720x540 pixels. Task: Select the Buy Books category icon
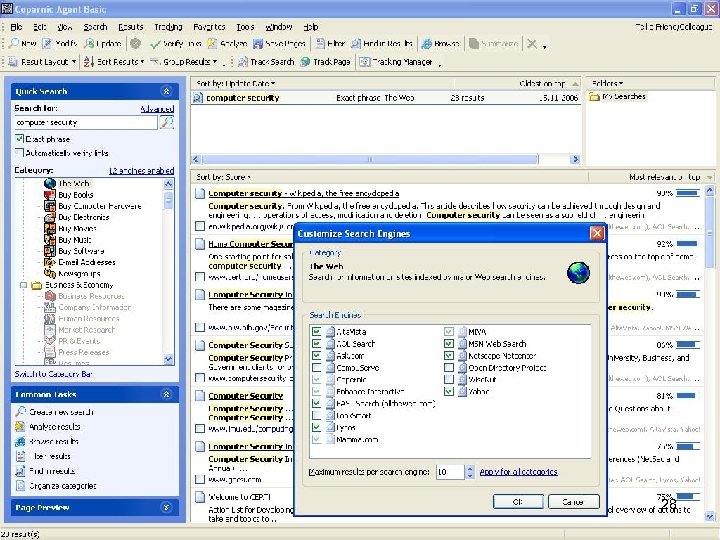(x=49, y=194)
